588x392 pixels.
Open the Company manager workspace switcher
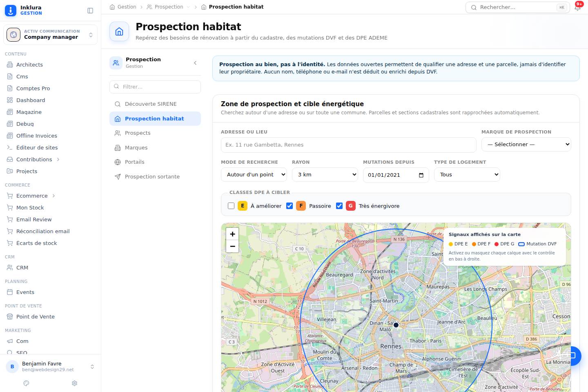click(x=50, y=35)
